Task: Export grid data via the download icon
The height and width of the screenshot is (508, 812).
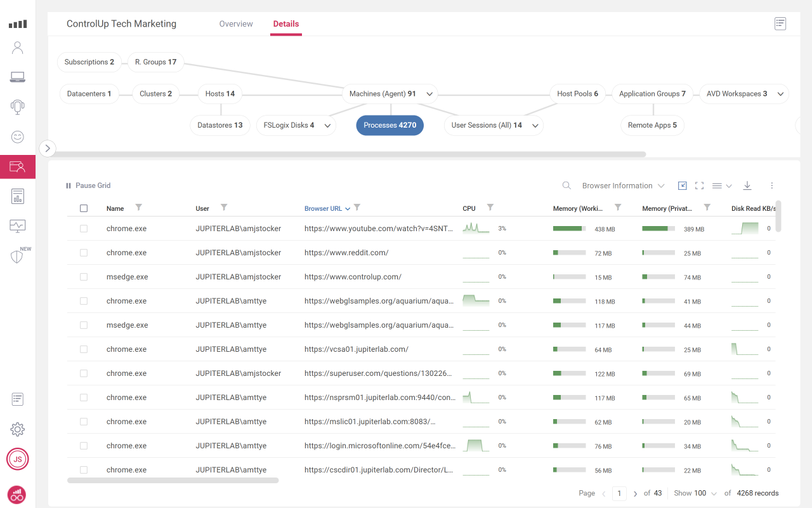Action: pos(747,185)
